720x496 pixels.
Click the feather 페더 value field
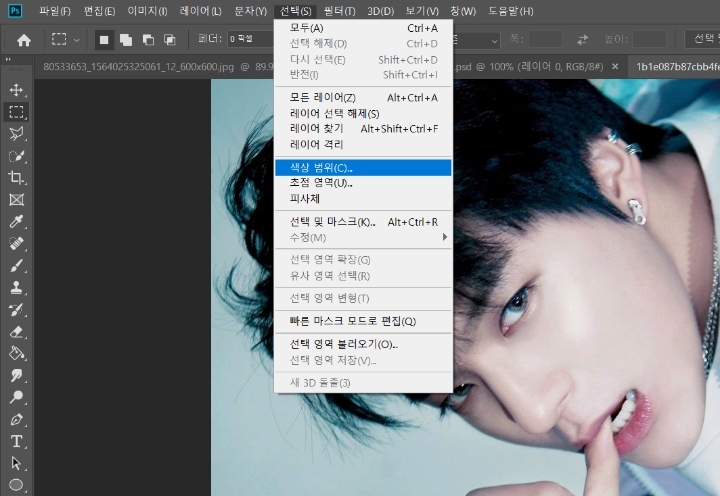click(x=251, y=39)
